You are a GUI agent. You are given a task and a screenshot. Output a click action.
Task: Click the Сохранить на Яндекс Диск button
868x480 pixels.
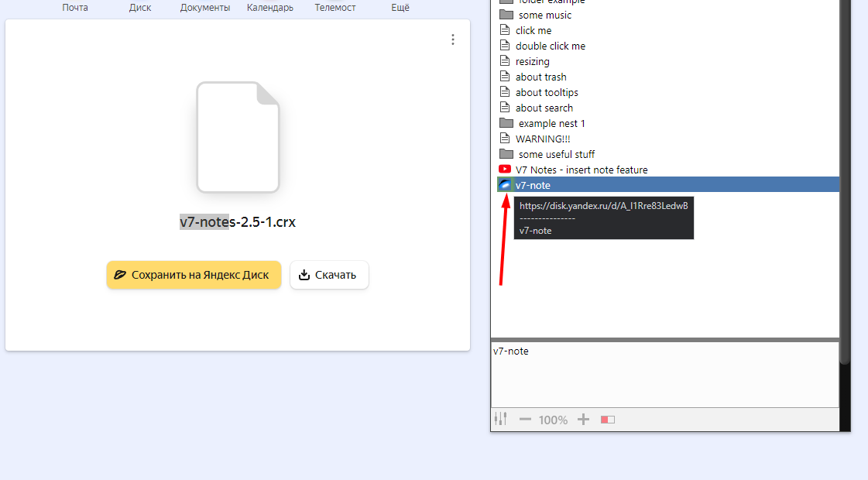pyautogui.click(x=194, y=275)
